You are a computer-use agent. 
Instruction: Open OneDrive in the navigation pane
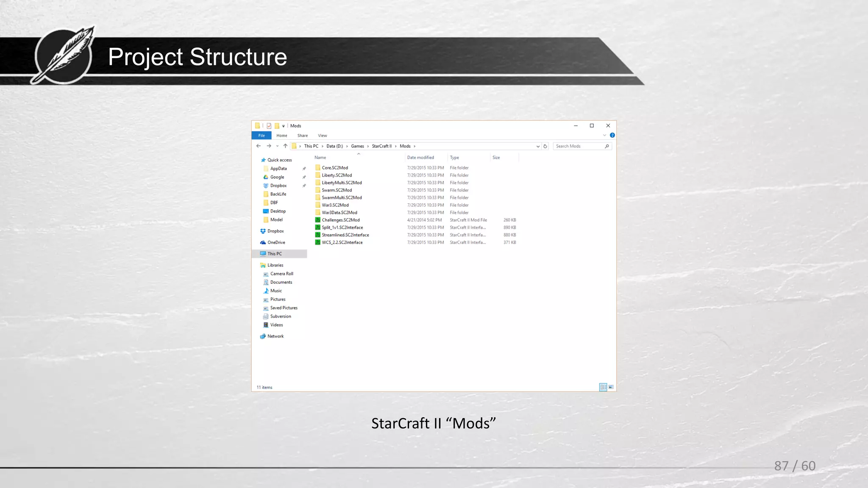(276, 242)
